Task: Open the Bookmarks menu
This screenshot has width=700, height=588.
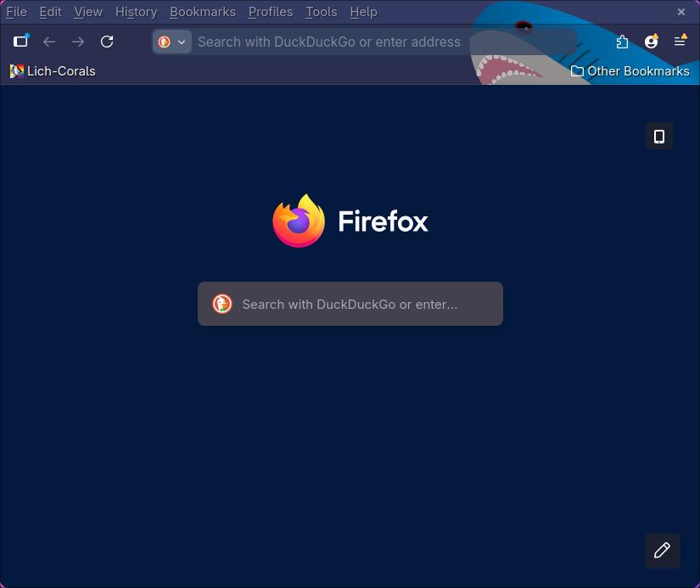Action: (x=202, y=12)
